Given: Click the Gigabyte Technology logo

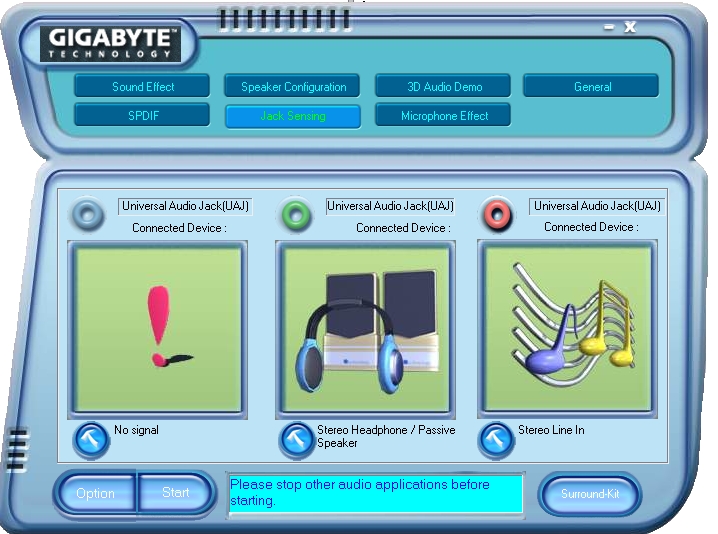Looking at the screenshot, I should pyautogui.click(x=110, y=44).
